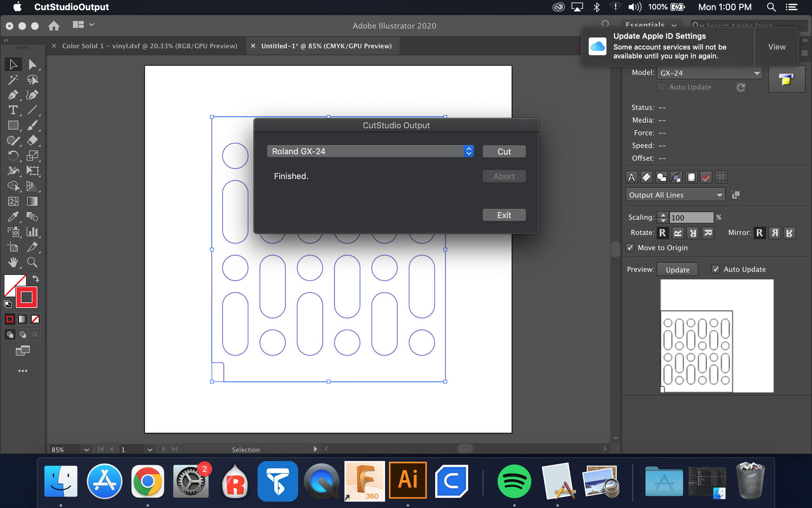The width and height of the screenshot is (812, 508).
Task: Click View on Apple ID notification
Action: (777, 47)
